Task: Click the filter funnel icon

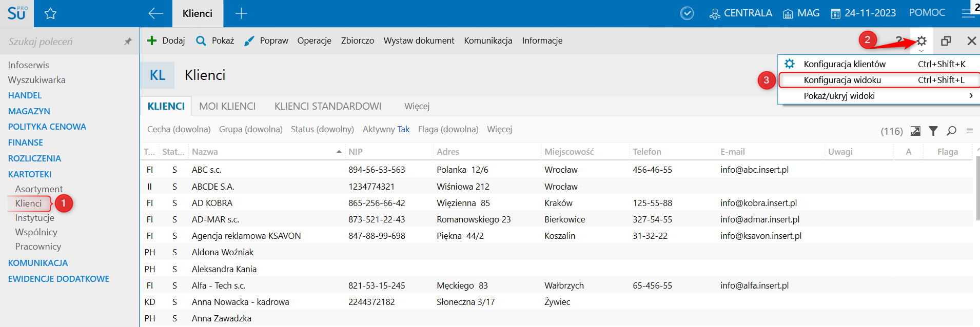Action: (933, 131)
